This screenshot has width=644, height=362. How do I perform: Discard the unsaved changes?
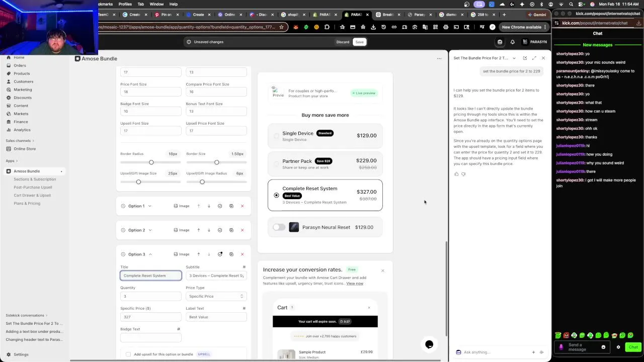point(343,42)
